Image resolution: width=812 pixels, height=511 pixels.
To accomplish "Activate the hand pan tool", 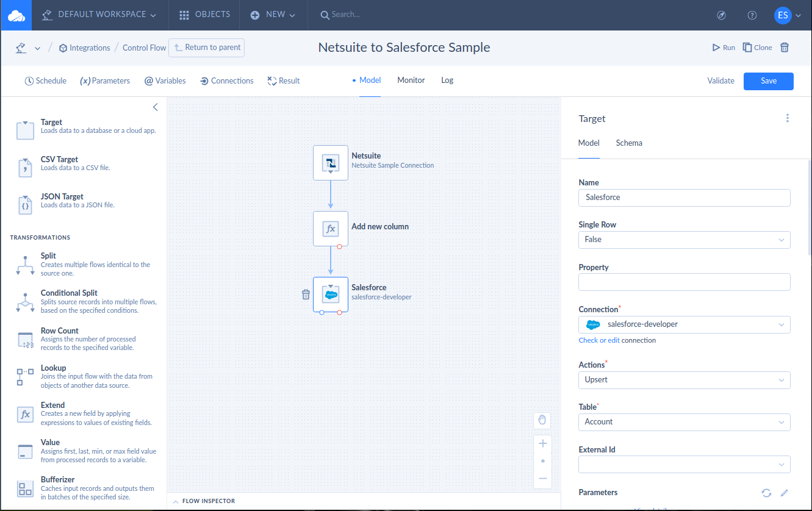I will [x=542, y=421].
